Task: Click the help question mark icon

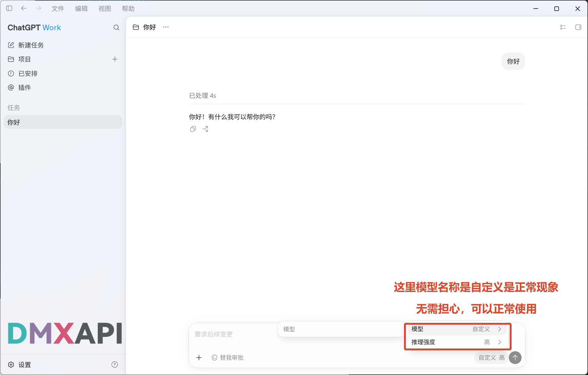Action: (115, 365)
